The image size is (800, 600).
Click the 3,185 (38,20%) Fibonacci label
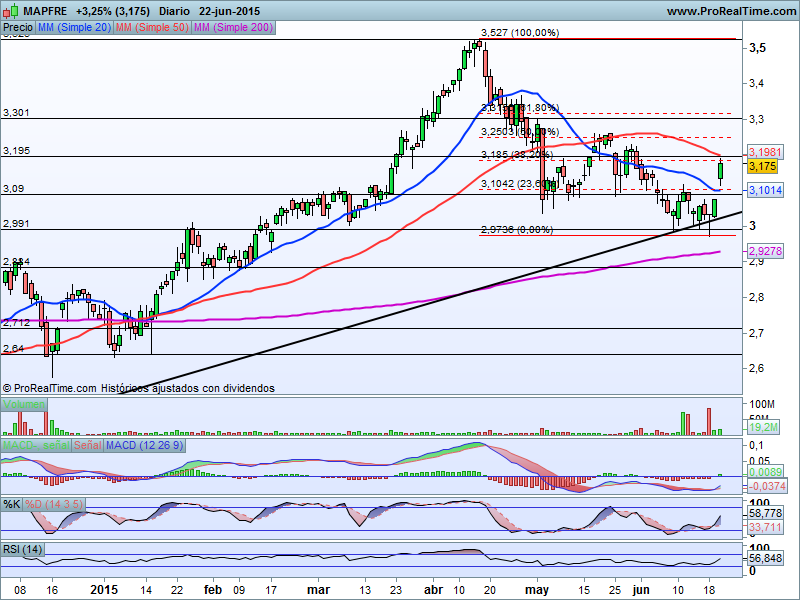pyautogui.click(x=517, y=154)
